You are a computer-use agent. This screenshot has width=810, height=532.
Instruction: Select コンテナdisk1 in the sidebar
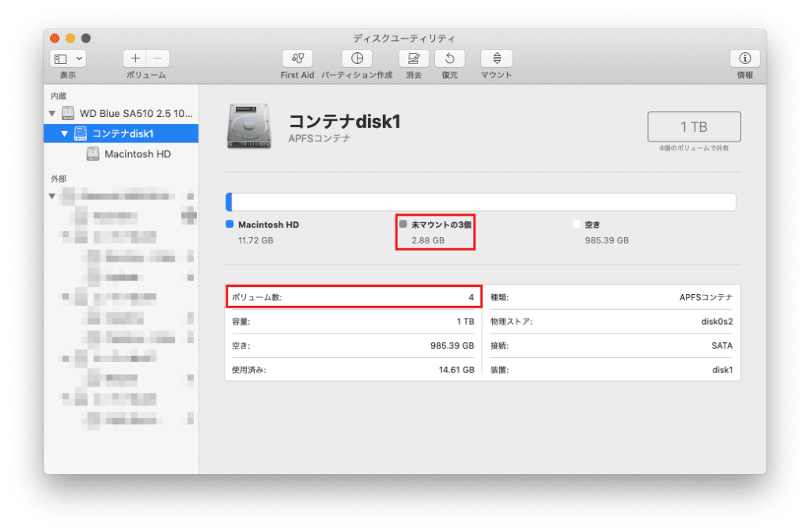click(121, 134)
